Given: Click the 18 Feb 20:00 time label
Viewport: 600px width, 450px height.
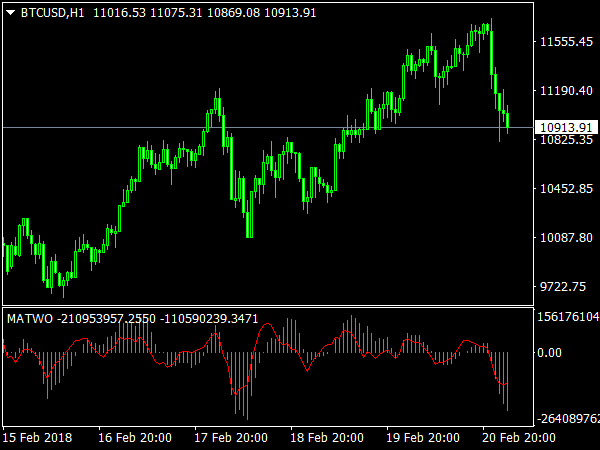Looking at the screenshot, I should [327, 437].
